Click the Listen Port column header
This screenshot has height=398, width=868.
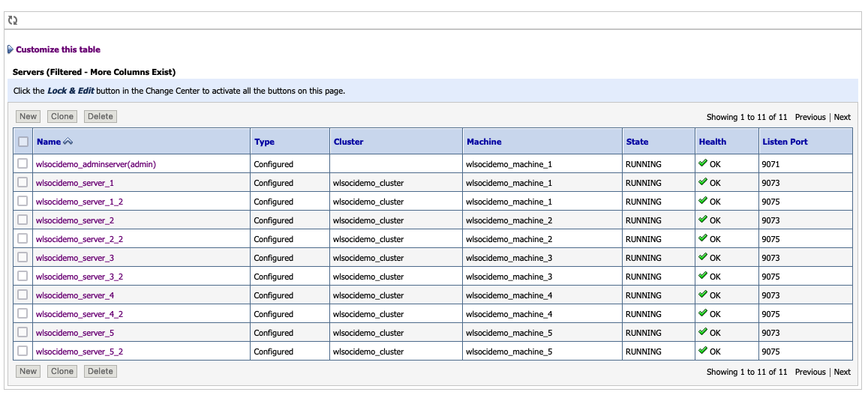(785, 142)
